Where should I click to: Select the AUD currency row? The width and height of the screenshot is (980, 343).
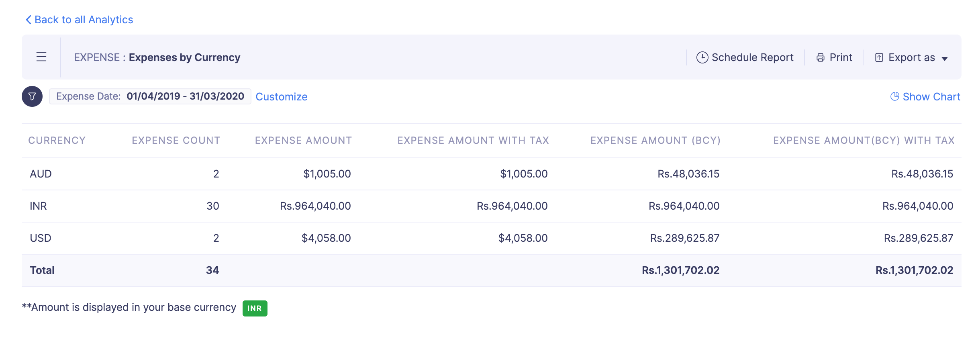[x=41, y=174]
